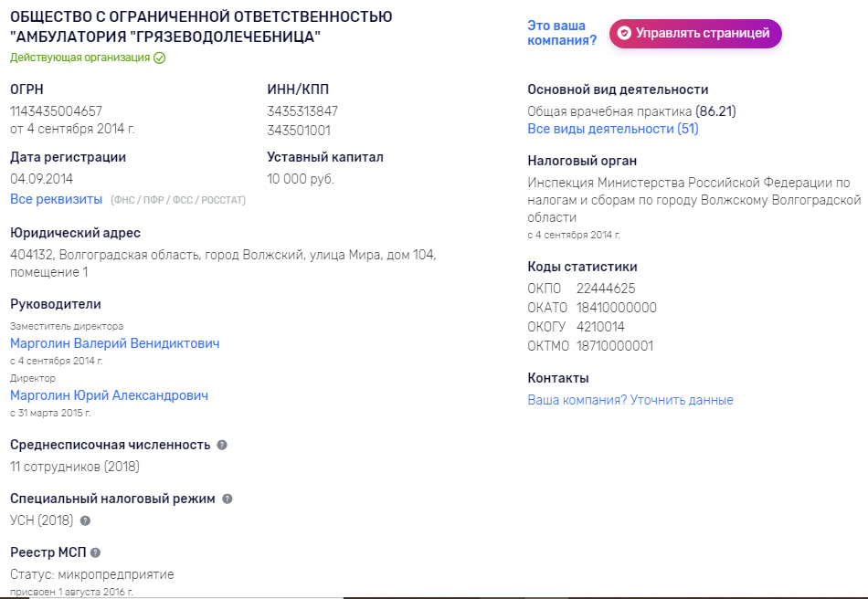Open Марголин Валерий Венидиктович profile link
Screen dimensions: 868x599
[114, 343]
